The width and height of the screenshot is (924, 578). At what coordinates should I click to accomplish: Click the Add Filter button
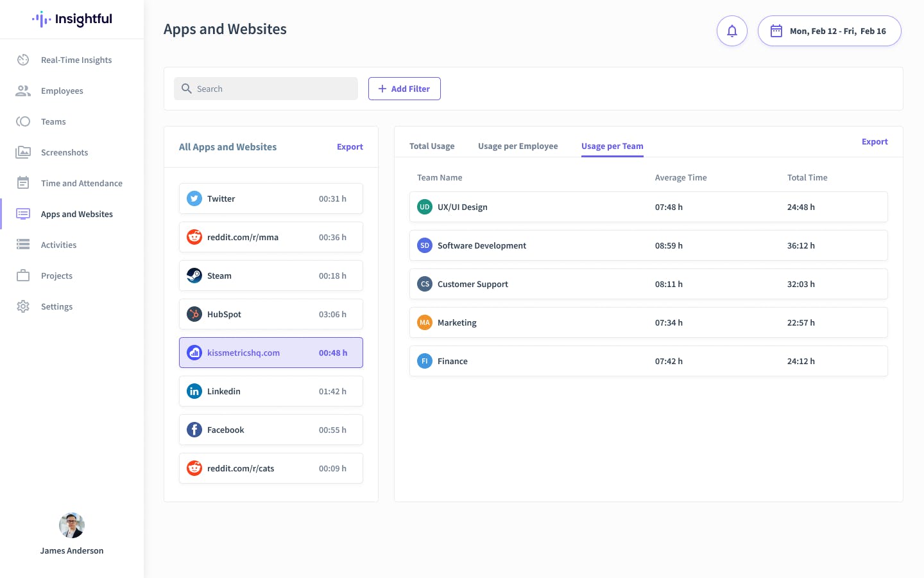point(404,89)
